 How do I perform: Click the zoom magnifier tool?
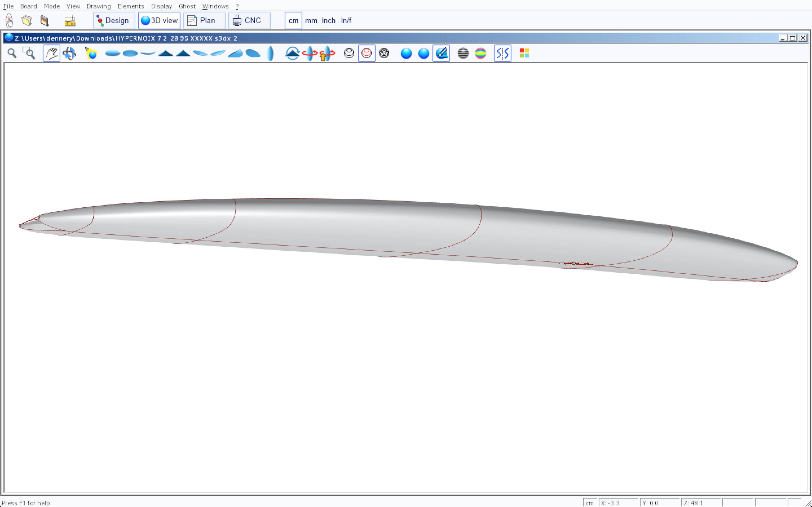tap(12, 53)
